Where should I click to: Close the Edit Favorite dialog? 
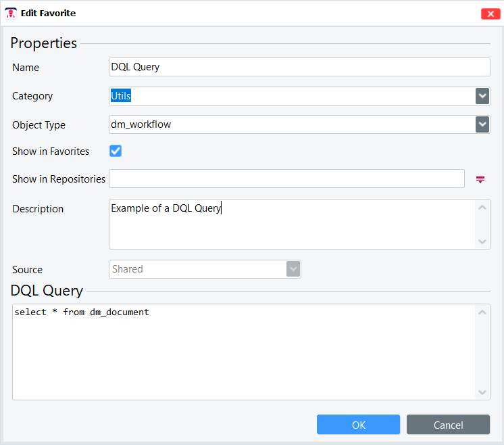tap(490, 14)
